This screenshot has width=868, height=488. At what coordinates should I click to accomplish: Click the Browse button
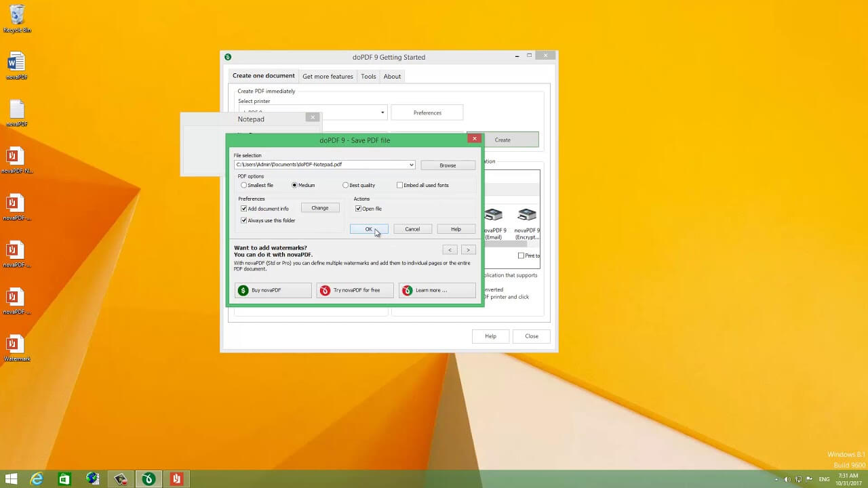tap(448, 165)
